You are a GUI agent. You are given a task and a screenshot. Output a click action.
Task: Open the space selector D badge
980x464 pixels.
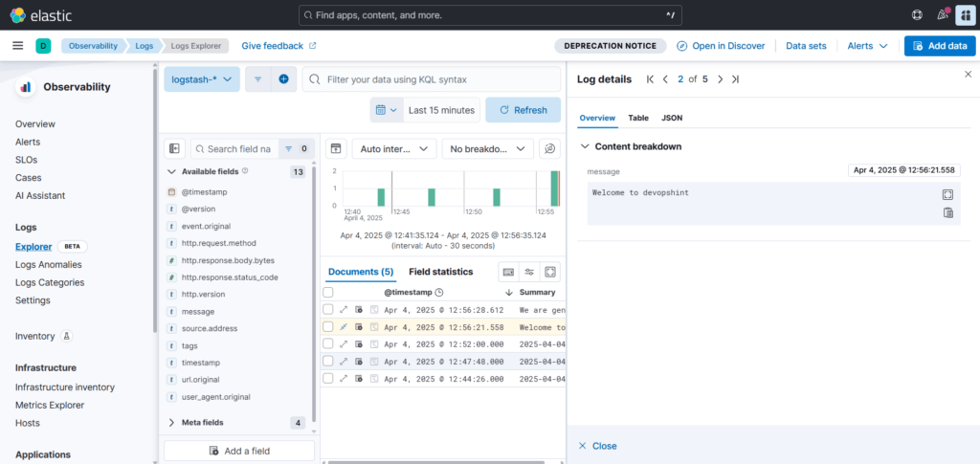coord(43,46)
